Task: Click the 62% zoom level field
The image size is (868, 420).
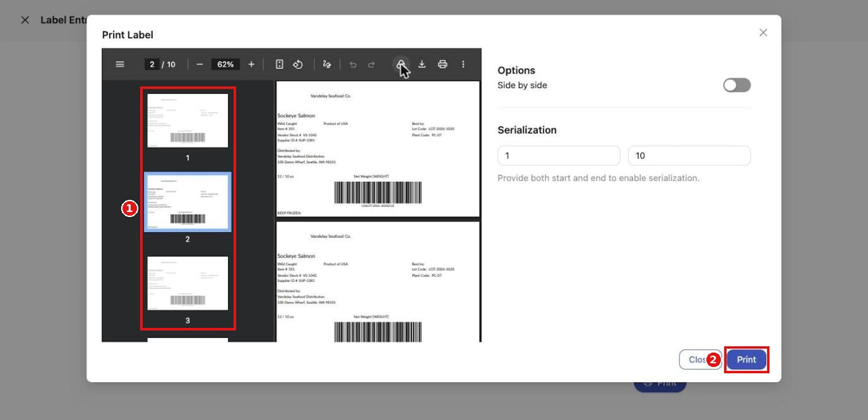Action: pos(225,64)
